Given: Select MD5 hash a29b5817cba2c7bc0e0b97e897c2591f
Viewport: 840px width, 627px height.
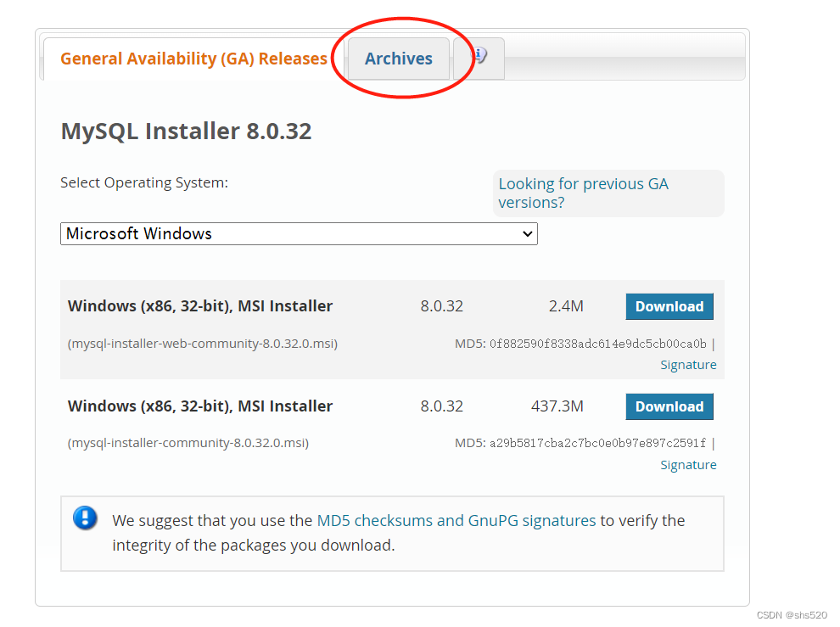Looking at the screenshot, I should [x=598, y=443].
